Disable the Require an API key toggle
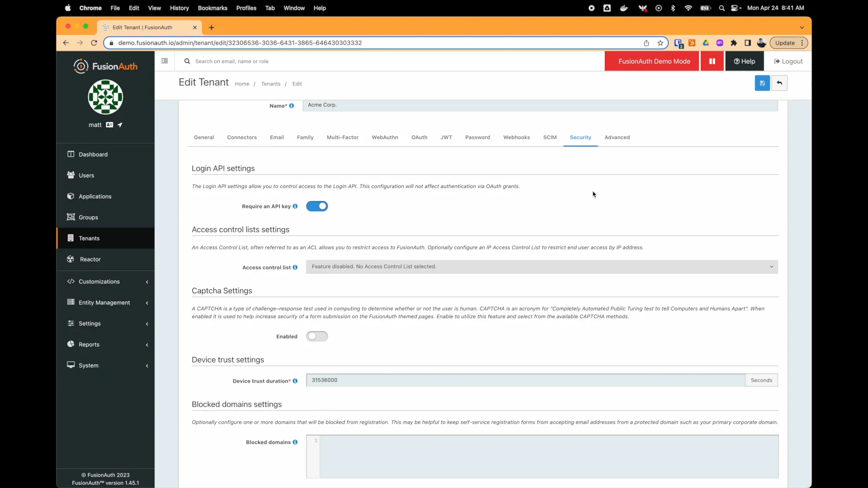Image resolution: width=868 pixels, height=488 pixels. click(x=317, y=206)
